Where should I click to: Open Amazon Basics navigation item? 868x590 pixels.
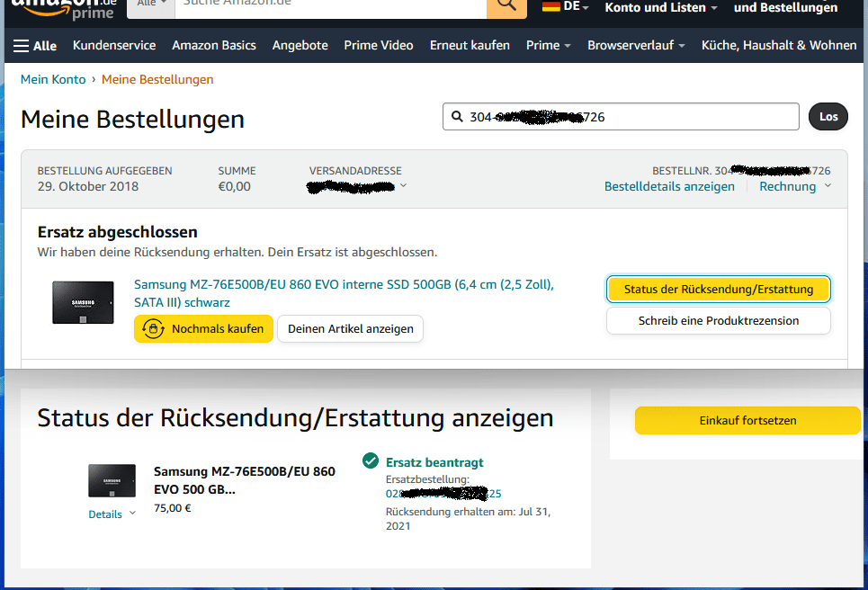[x=214, y=45]
